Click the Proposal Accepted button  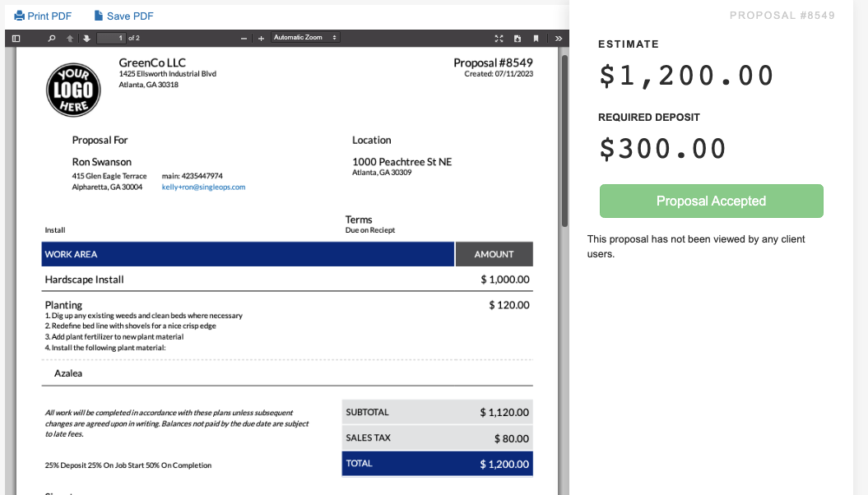tap(711, 201)
